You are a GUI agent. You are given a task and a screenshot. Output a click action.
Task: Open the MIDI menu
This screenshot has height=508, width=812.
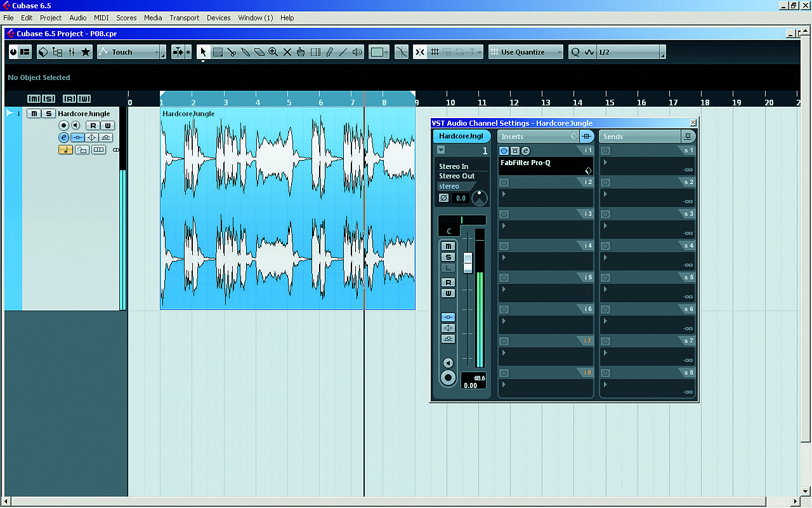101,18
